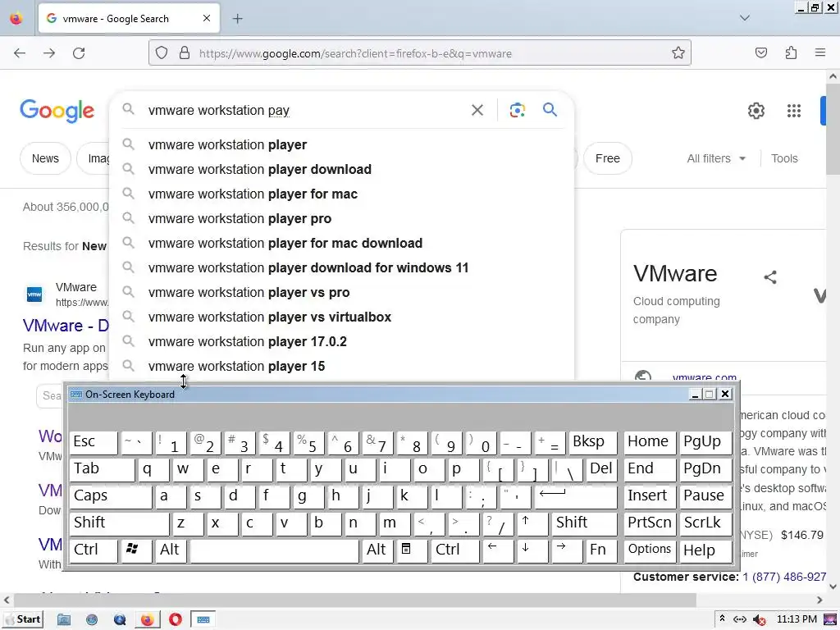Toggle the right Ctrl key on keyboard
Image resolution: width=840 pixels, height=630 pixels.
[x=455, y=550]
